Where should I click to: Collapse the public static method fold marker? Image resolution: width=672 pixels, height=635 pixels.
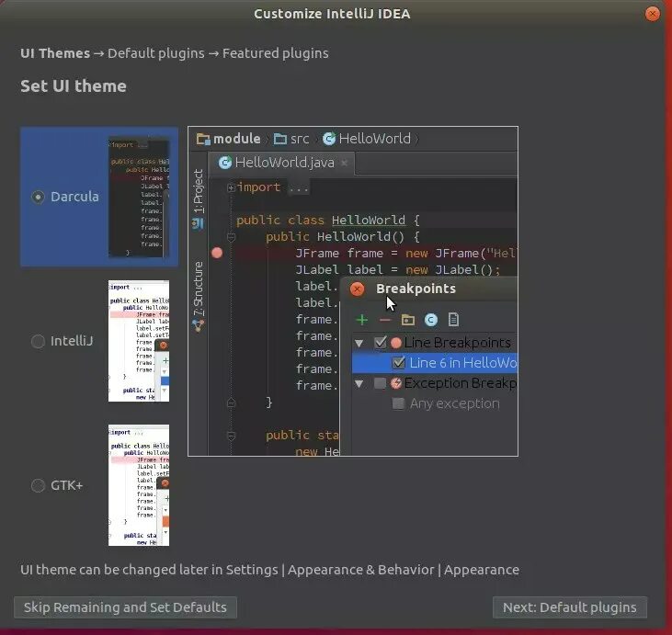click(231, 436)
